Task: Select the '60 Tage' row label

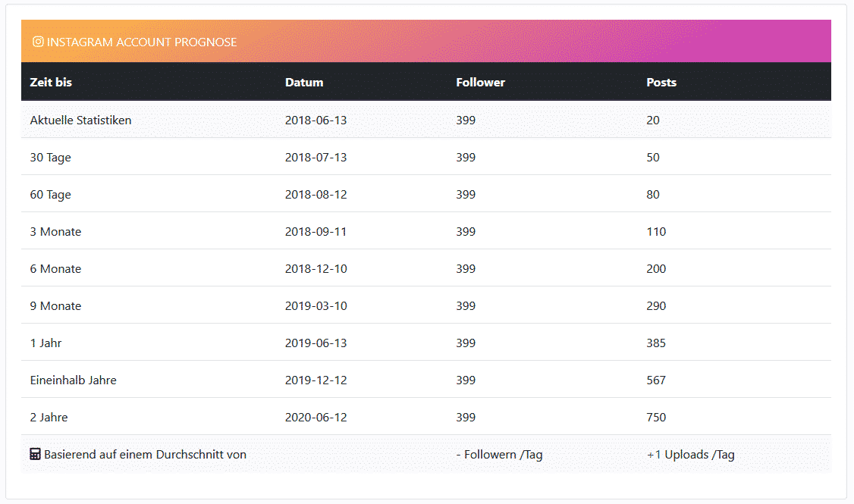Action: (x=51, y=194)
